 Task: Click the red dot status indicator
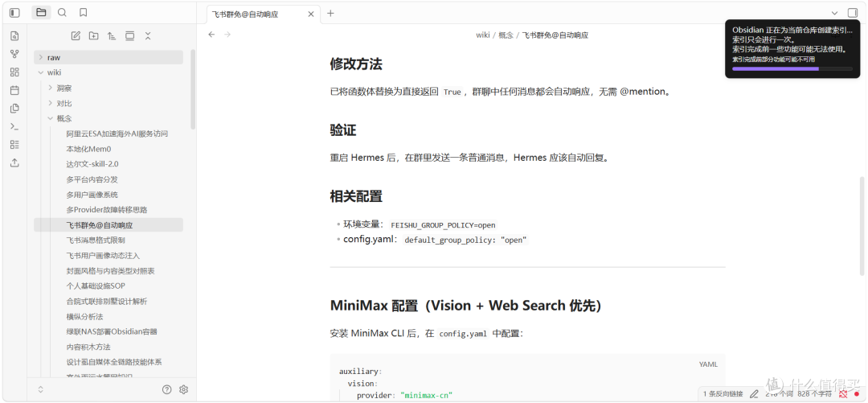coord(857,394)
